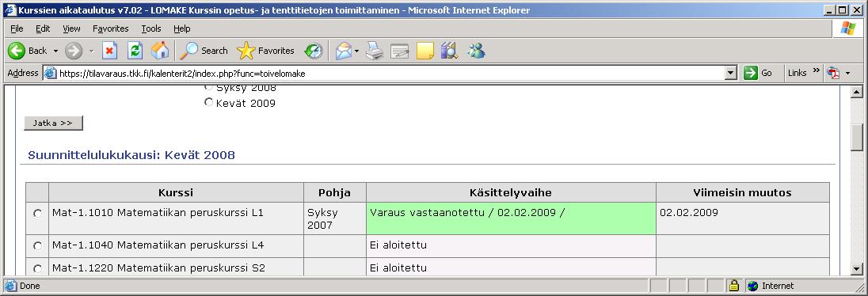Click Ei aloitettu in Mat-1.1220 row
The height and width of the screenshot is (296, 868).
398,268
